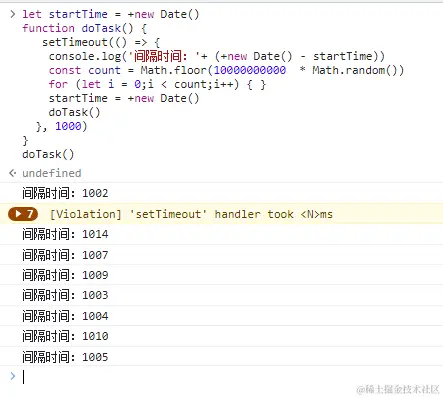Select the undefined return value line
The height and width of the screenshot is (398, 443).
point(52,173)
